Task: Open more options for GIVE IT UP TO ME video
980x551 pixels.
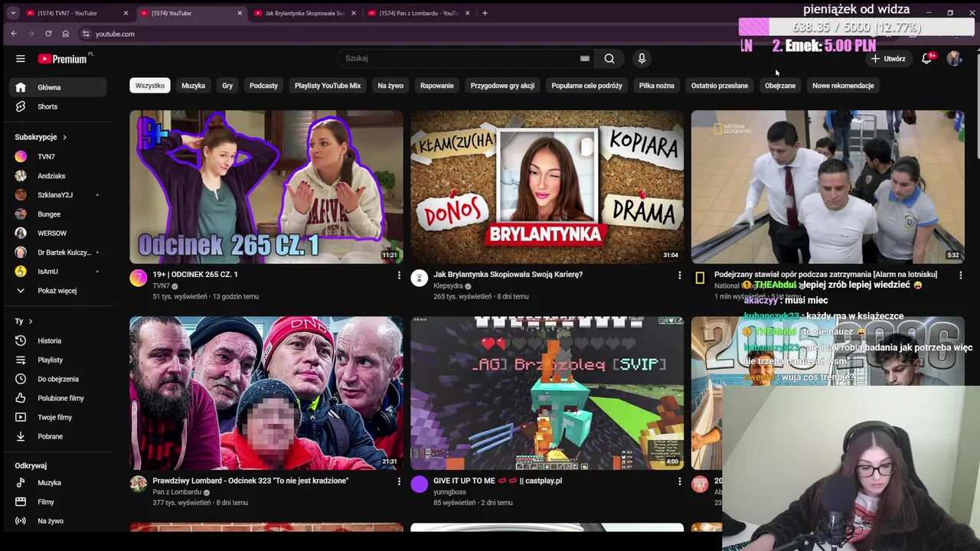Action: coord(679,481)
